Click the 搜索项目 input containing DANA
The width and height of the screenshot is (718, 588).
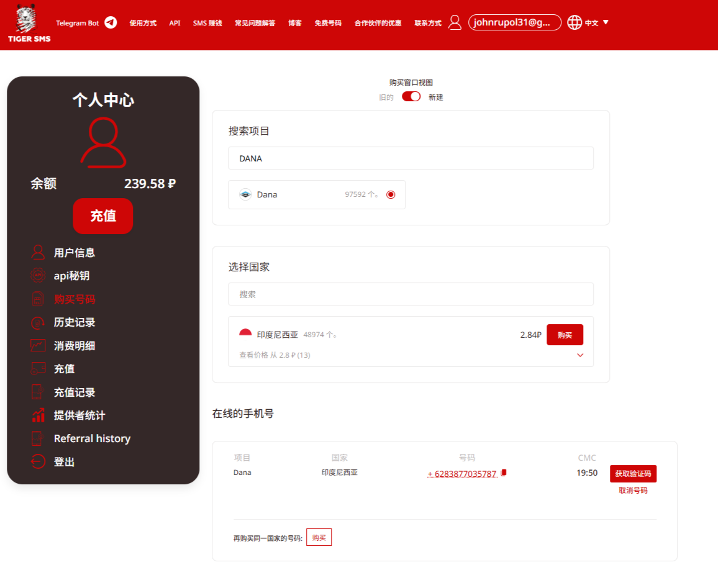pyautogui.click(x=411, y=158)
